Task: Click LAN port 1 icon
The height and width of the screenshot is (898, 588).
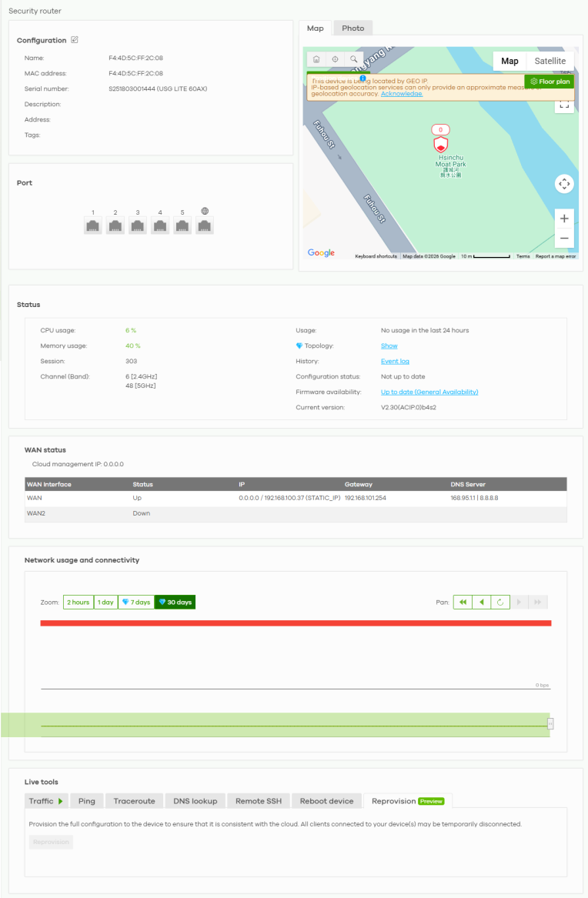Action: [93, 225]
